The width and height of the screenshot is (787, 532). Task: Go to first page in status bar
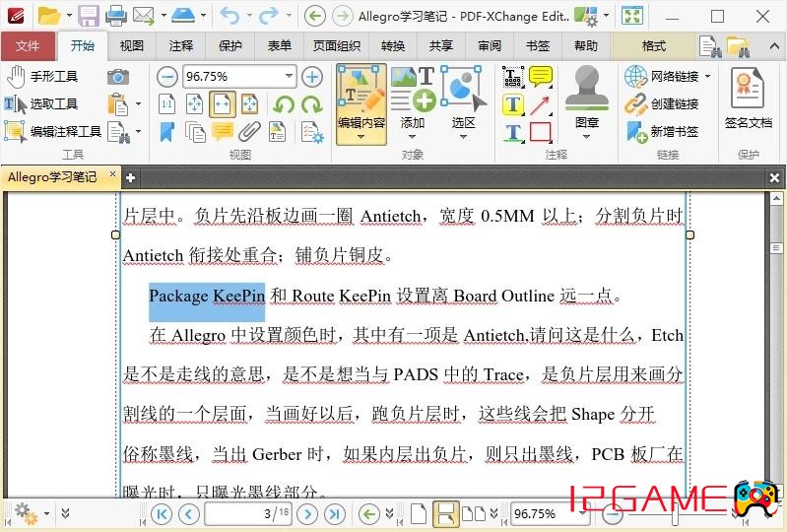162,513
